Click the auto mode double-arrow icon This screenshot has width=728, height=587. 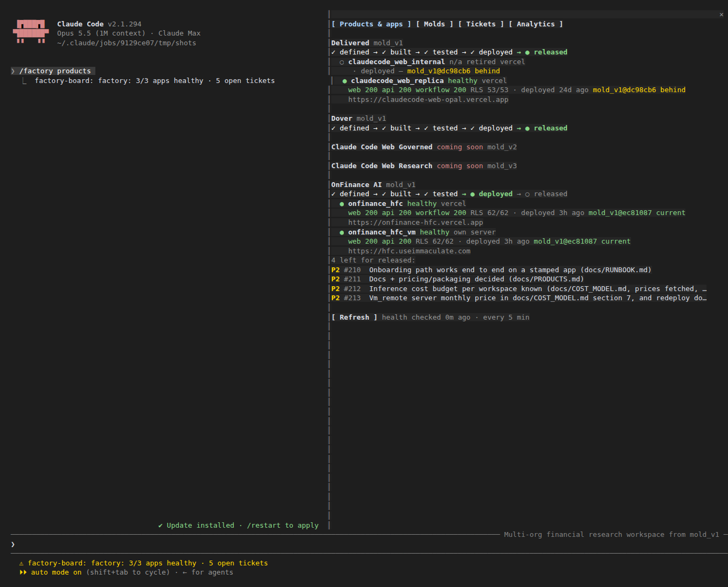(x=23, y=572)
